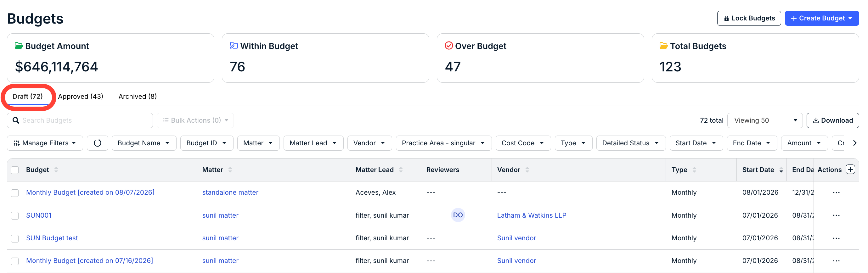868x273 pixels.
Task: Open the Archived (8) tab
Action: [x=138, y=97]
